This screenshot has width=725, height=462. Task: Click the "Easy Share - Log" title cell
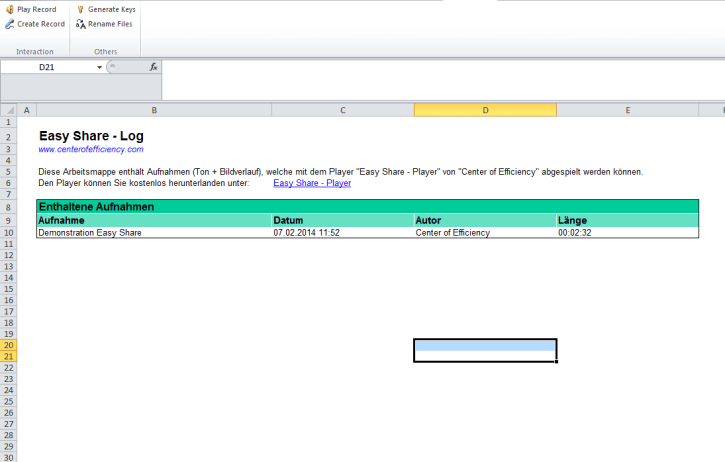[x=91, y=136]
